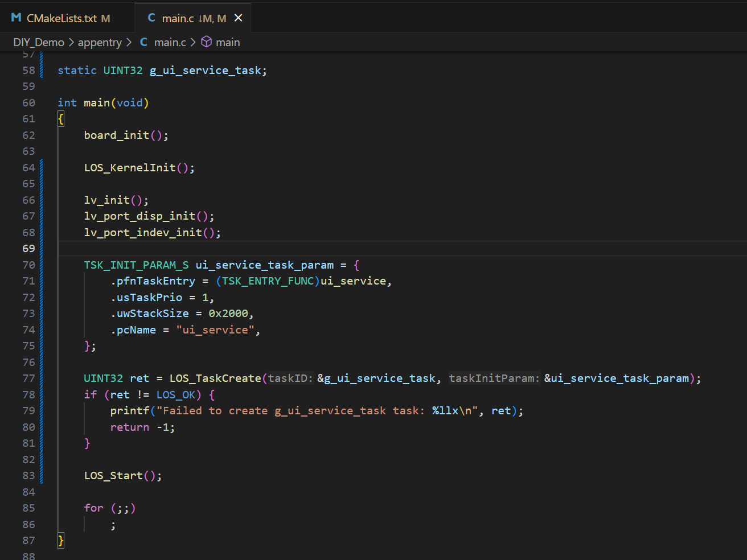Viewport: 747px width, 560px height.
Task: Expand breadcrumb chevron after appentry
Action: point(129,42)
